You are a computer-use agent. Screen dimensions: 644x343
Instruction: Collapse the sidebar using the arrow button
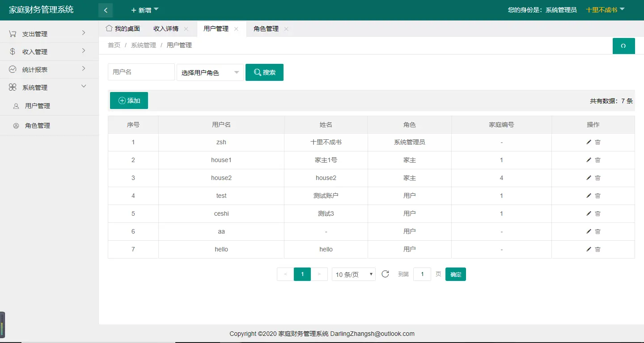[106, 10]
